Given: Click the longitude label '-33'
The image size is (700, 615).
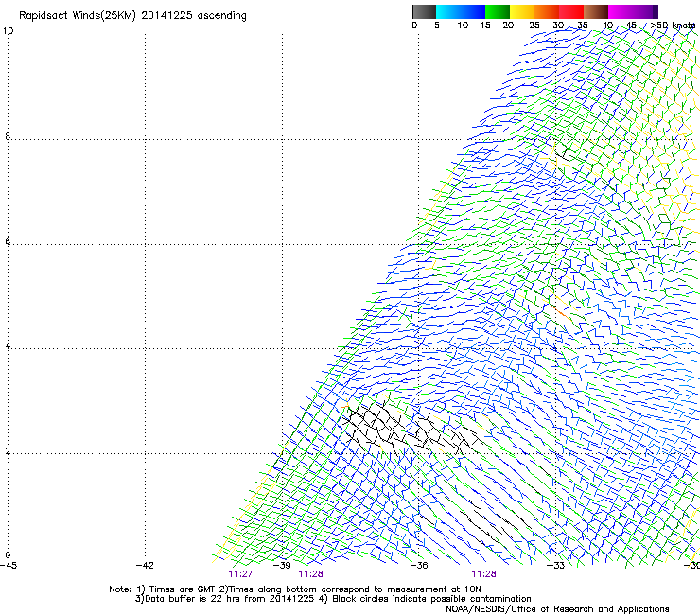Looking at the screenshot, I should pyautogui.click(x=556, y=566).
